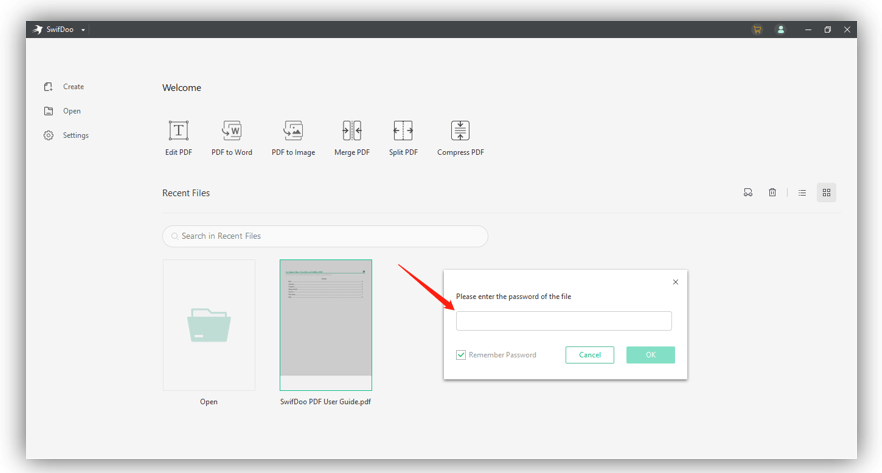The width and height of the screenshot is (882, 473).
Task: Minimize the SwifDoo window
Action: pos(808,30)
